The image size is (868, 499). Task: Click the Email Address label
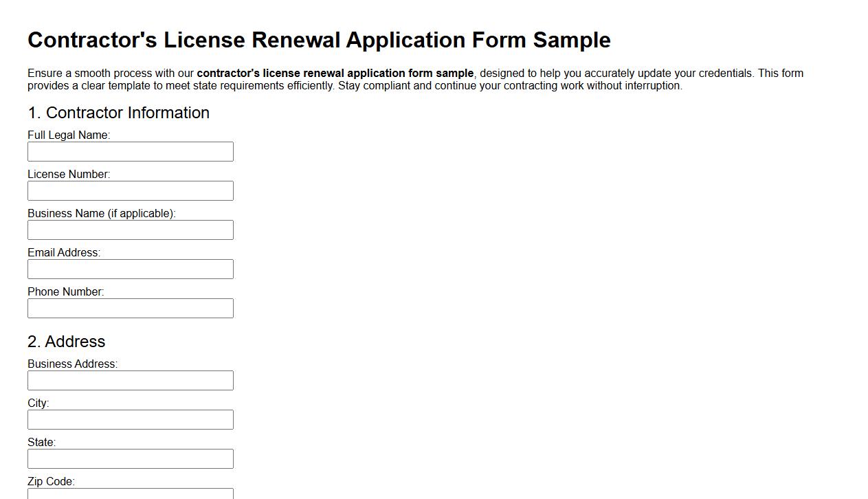click(x=63, y=252)
